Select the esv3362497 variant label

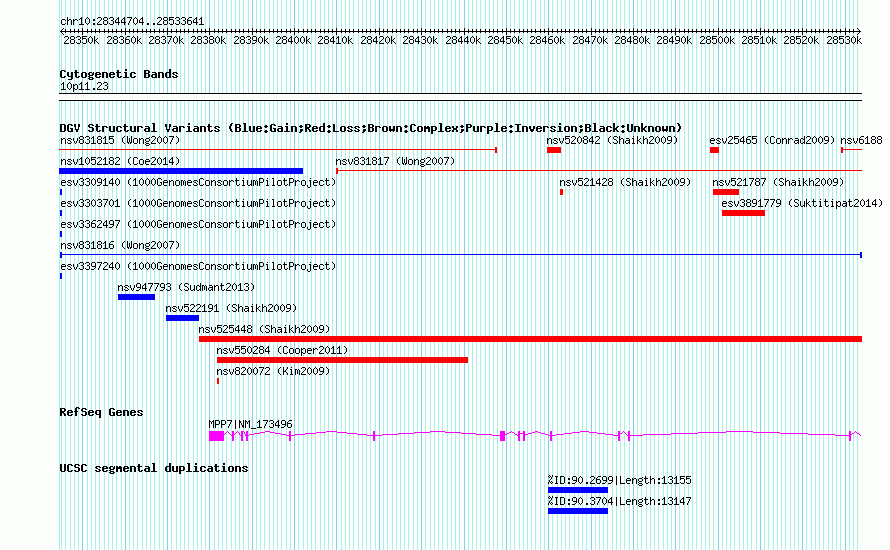[198, 224]
